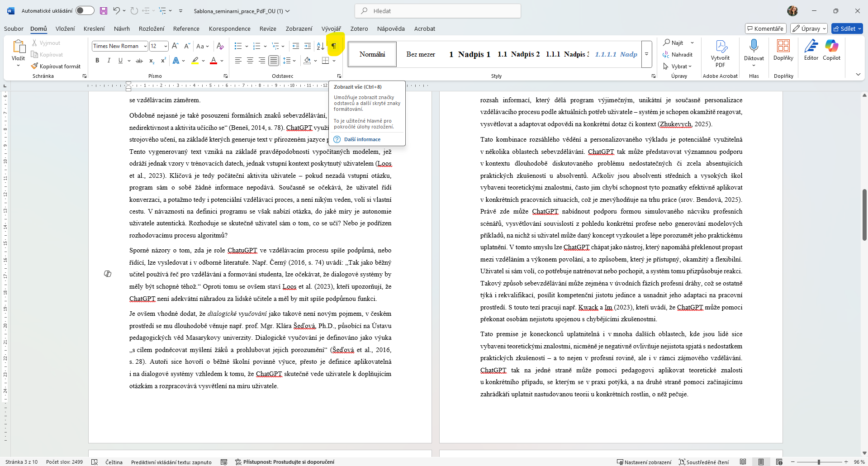Save the document with the disk icon

coord(104,11)
